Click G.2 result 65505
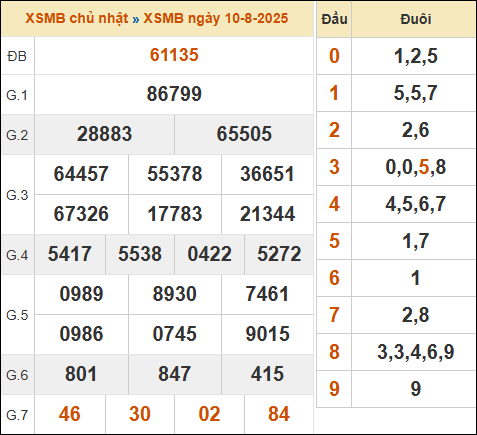477x435 pixels. pyautogui.click(x=244, y=134)
